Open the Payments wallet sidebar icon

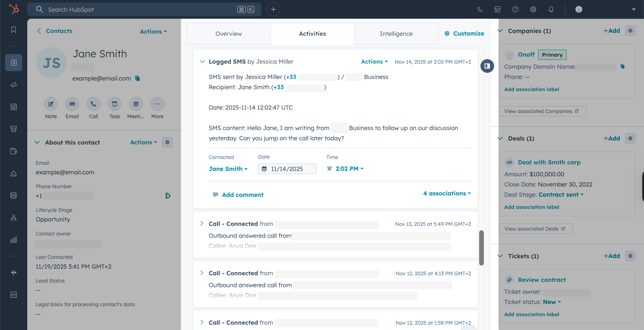(x=14, y=151)
